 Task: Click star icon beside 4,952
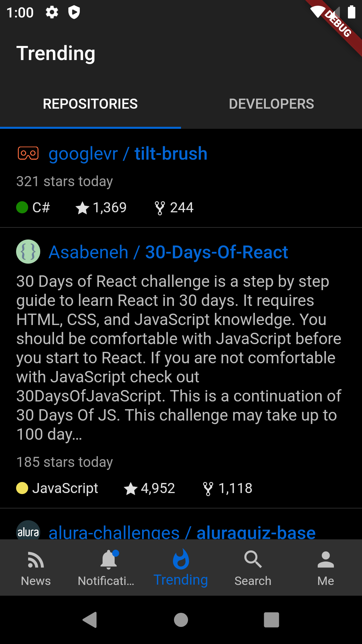[x=130, y=489]
